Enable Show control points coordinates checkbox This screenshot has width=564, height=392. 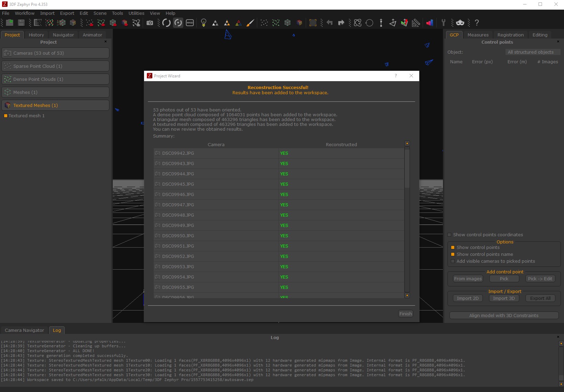coord(449,235)
